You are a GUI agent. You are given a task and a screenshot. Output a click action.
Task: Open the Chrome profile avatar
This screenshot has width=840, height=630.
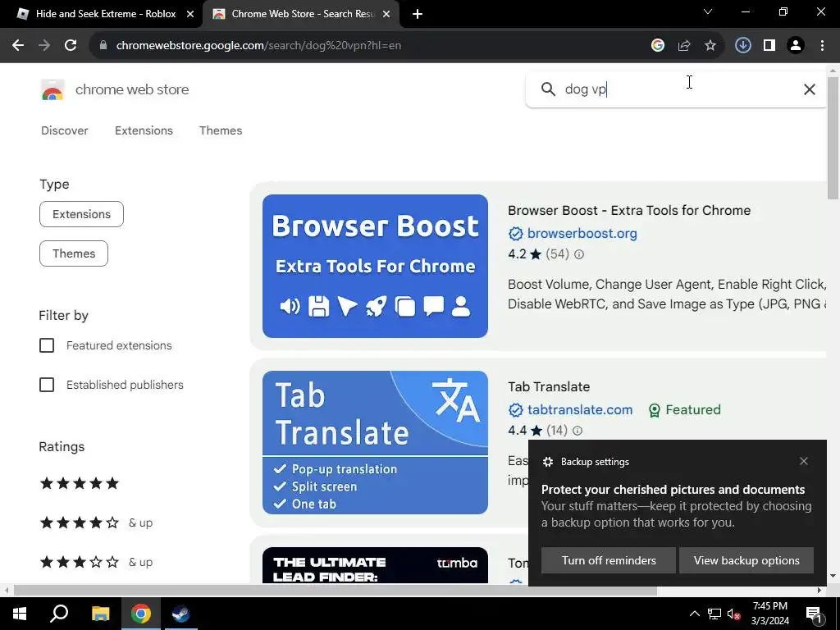point(796,46)
